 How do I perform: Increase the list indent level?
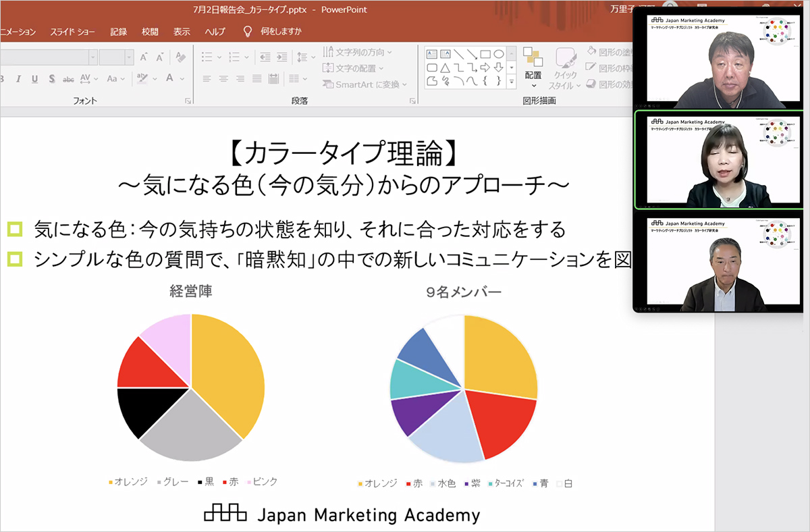[282, 57]
